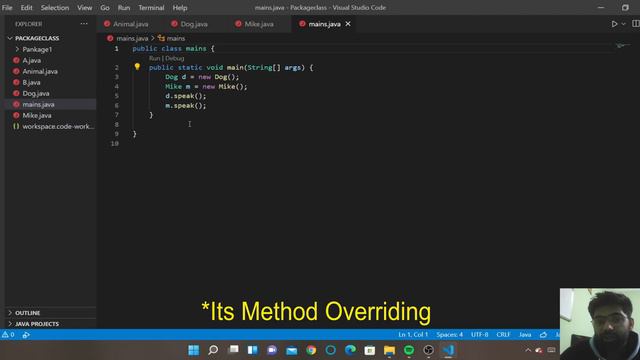
Task: Click code line 3 Dog d = new Dog()
Action: [x=202, y=77]
